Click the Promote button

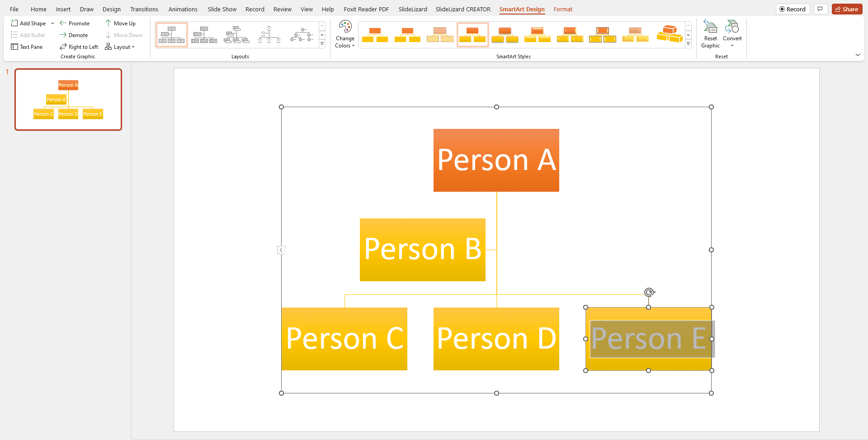point(75,23)
